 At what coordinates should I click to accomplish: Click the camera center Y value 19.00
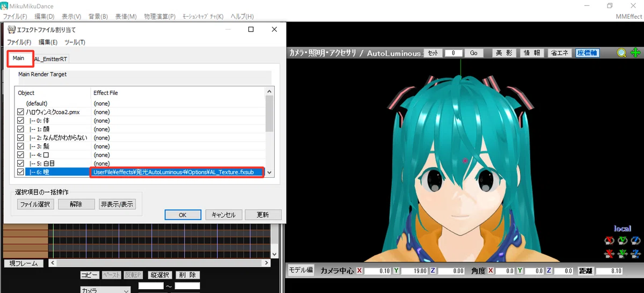(x=414, y=271)
